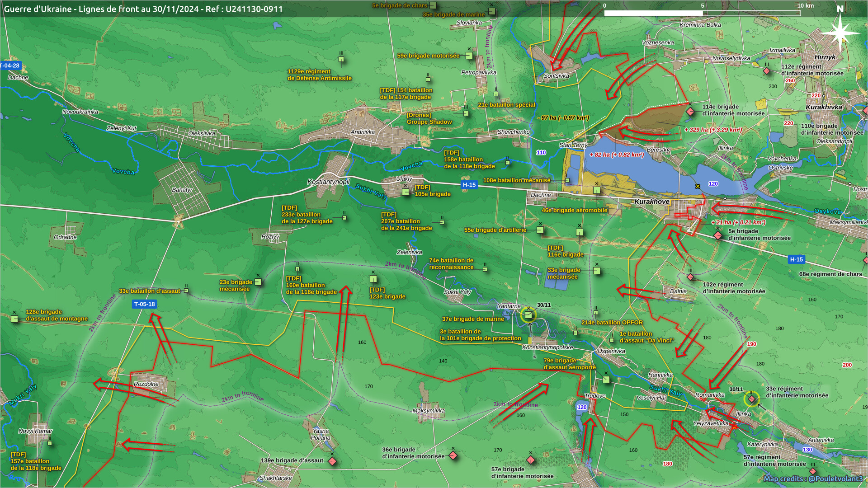This screenshot has height=488, width=868.
Task: Click the +329 ha gain annotation
Action: tap(713, 130)
